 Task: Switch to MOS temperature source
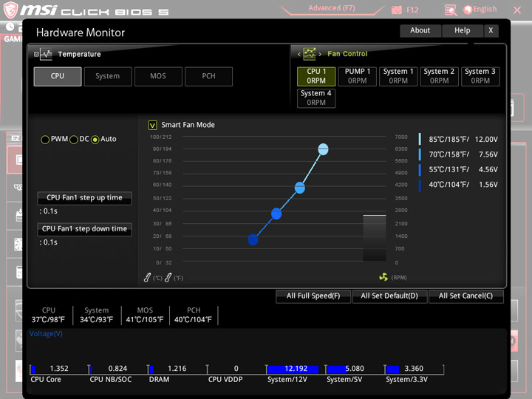click(158, 76)
